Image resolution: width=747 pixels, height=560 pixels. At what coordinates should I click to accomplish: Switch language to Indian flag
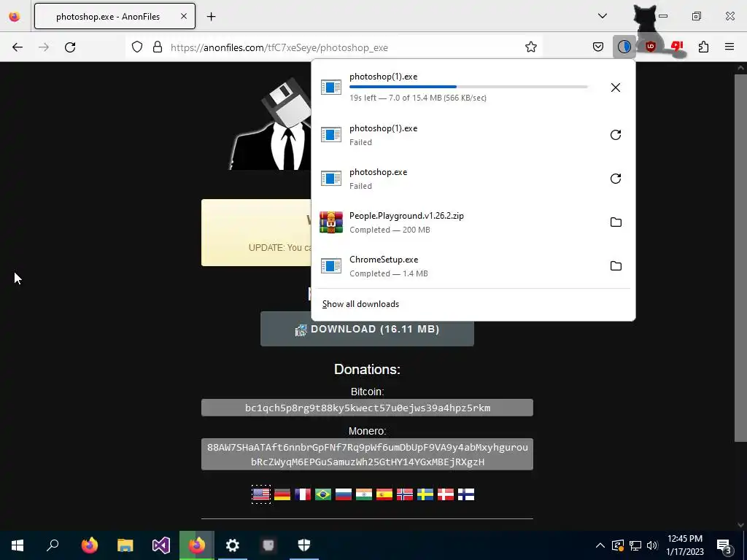pos(364,495)
